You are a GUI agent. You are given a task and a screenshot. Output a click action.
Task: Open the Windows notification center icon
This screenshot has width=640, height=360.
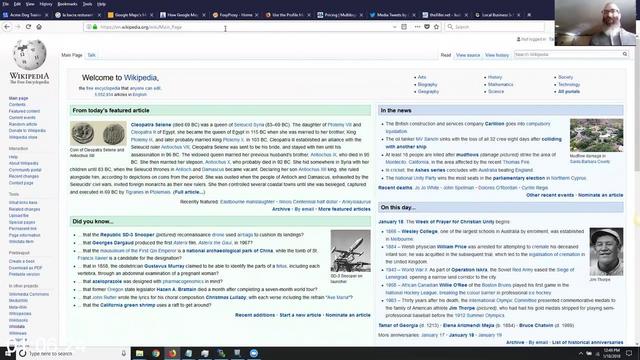pos(629,353)
